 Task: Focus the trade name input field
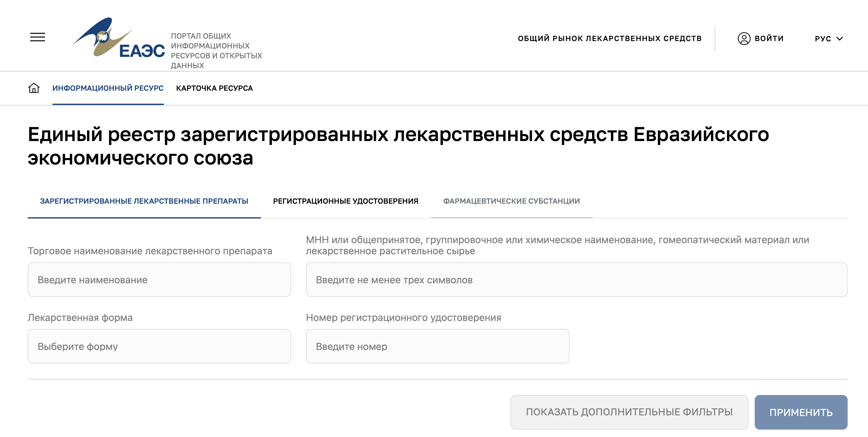pyautogui.click(x=159, y=280)
